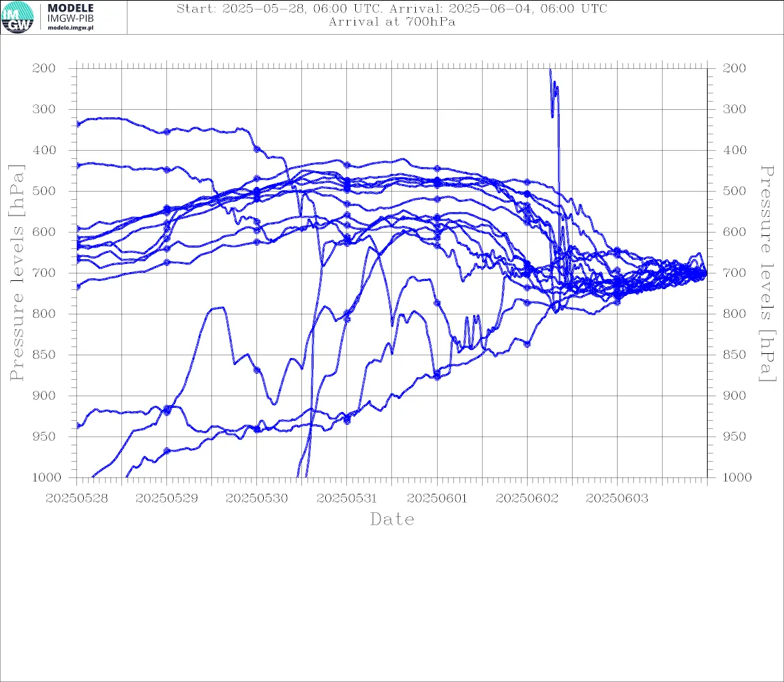Image resolution: width=784 pixels, height=682 pixels.
Task: Click right axis value 800
Action: 734,314
